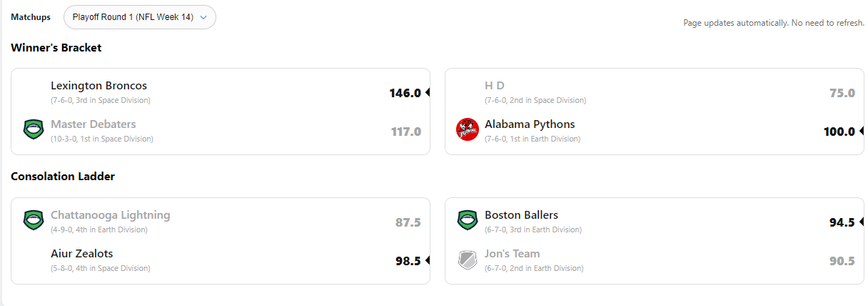Open the Aiur Zealots team link
This screenshot has height=306, width=868.
point(81,254)
